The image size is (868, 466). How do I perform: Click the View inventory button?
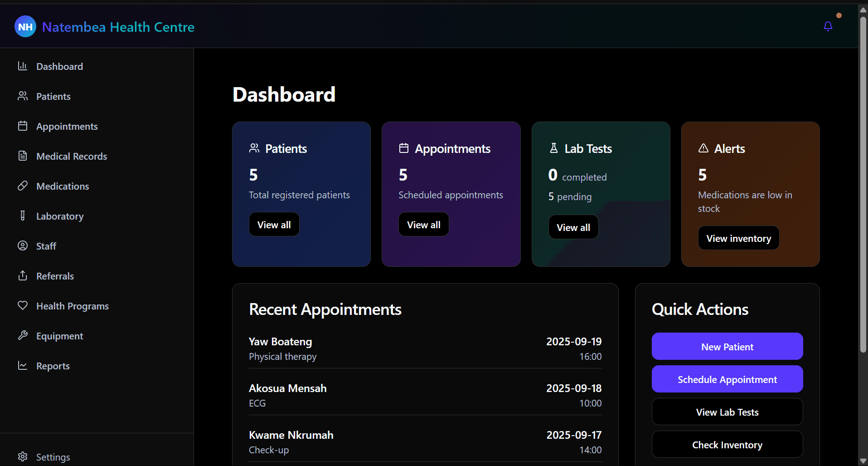pyautogui.click(x=739, y=238)
